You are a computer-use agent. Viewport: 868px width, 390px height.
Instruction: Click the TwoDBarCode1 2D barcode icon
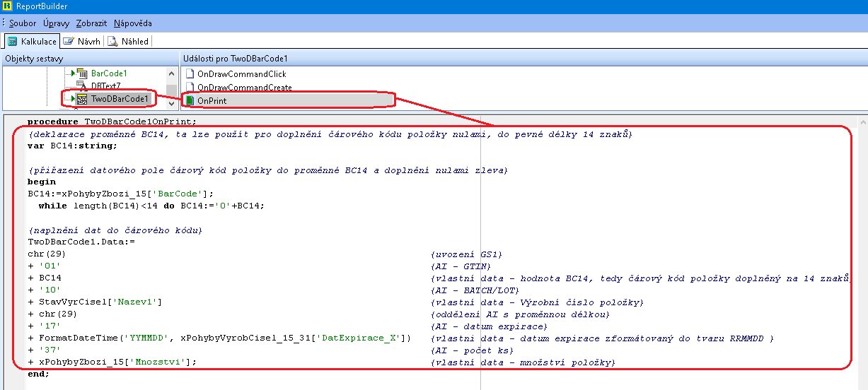pyautogui.click(x=81, y=100)
